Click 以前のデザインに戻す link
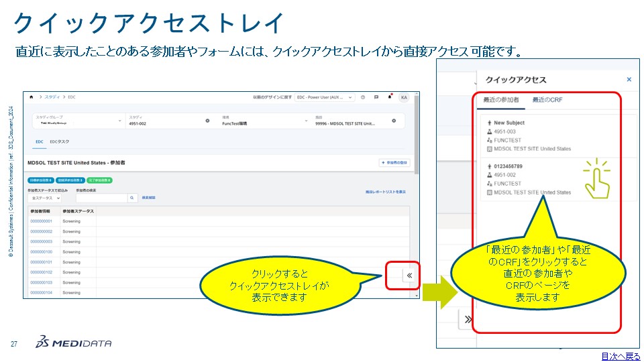Viewport: 644px width, 362px height. 272,97
